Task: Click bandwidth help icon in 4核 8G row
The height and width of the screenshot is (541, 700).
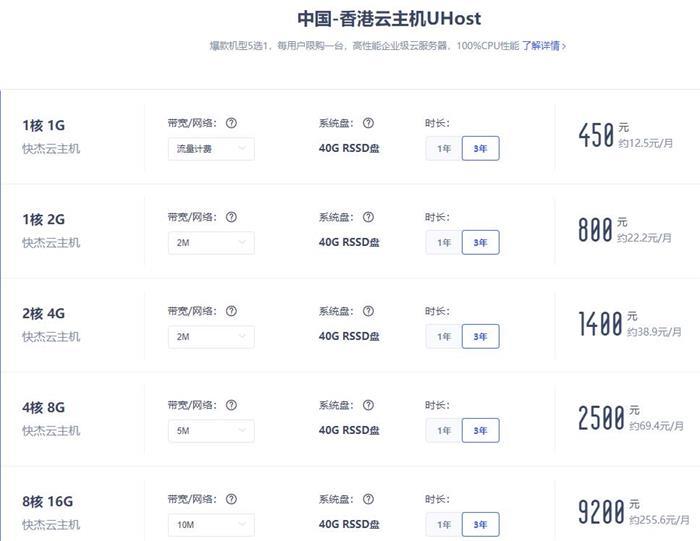Action: coord(231,405)
